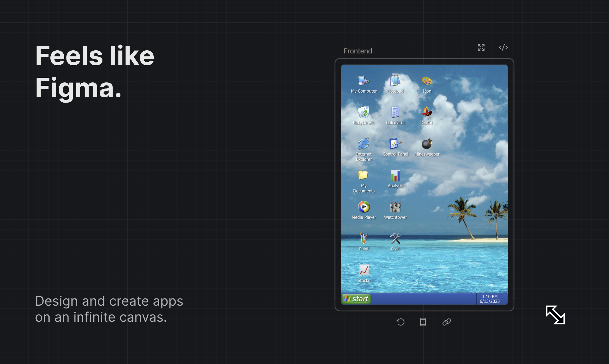The height and width of the screenshot is (364, 609).
Task: Open the Analysis chart icon
Action: [x=395, y=176]
